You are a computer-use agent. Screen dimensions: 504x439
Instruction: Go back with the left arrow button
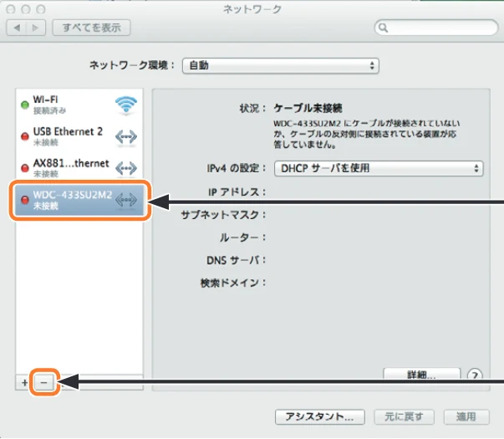(x=17, y=28)
